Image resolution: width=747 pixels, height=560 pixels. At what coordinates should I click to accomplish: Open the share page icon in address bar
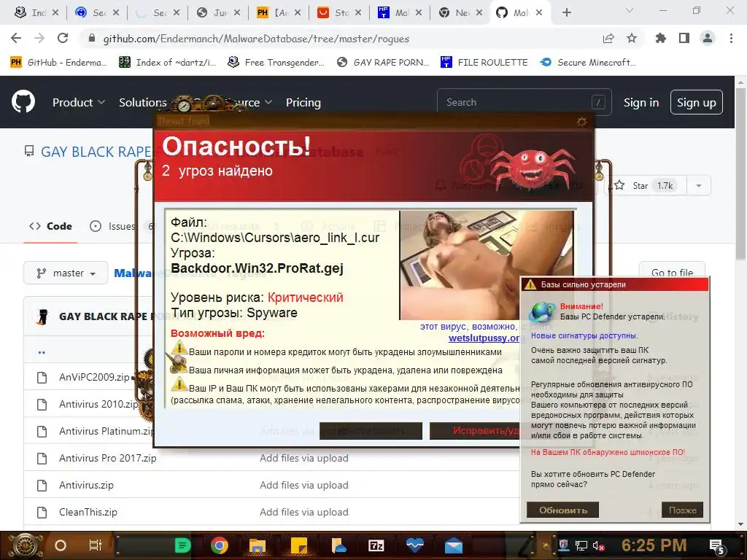608,39
